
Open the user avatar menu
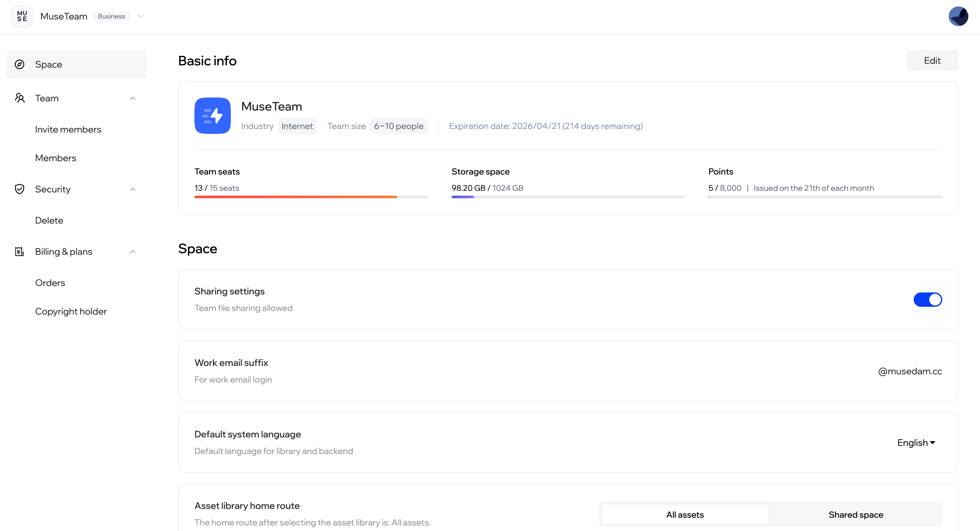pos(958,16)
